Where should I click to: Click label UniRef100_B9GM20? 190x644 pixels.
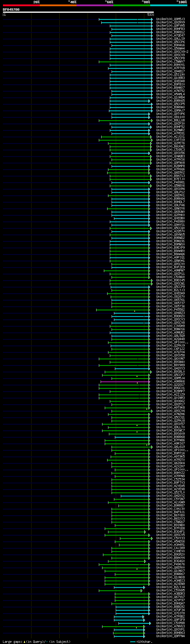[170, 554]
